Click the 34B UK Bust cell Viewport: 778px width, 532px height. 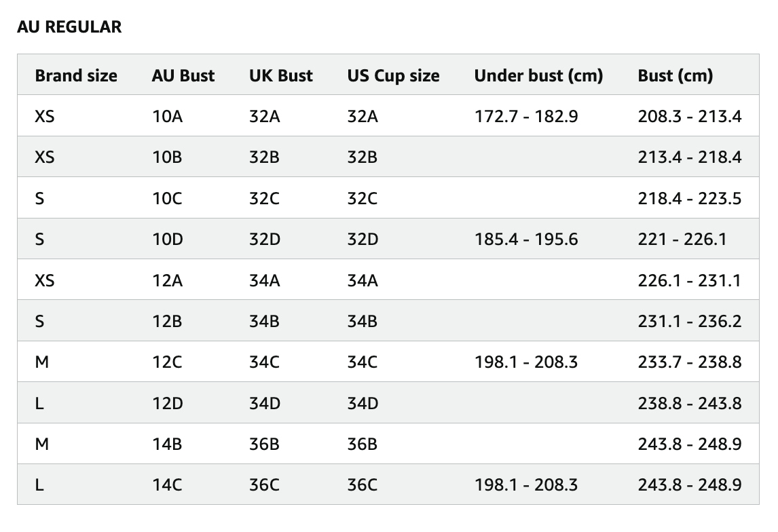pos(264,321)
